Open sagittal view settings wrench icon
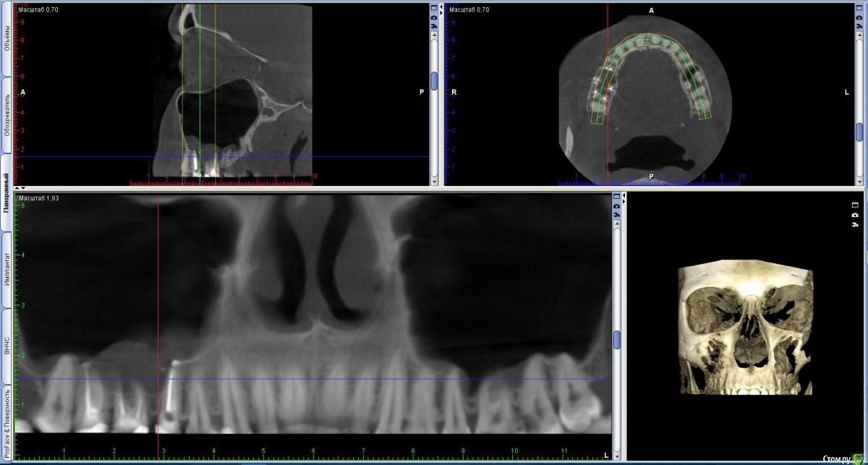 coord(434,25)
